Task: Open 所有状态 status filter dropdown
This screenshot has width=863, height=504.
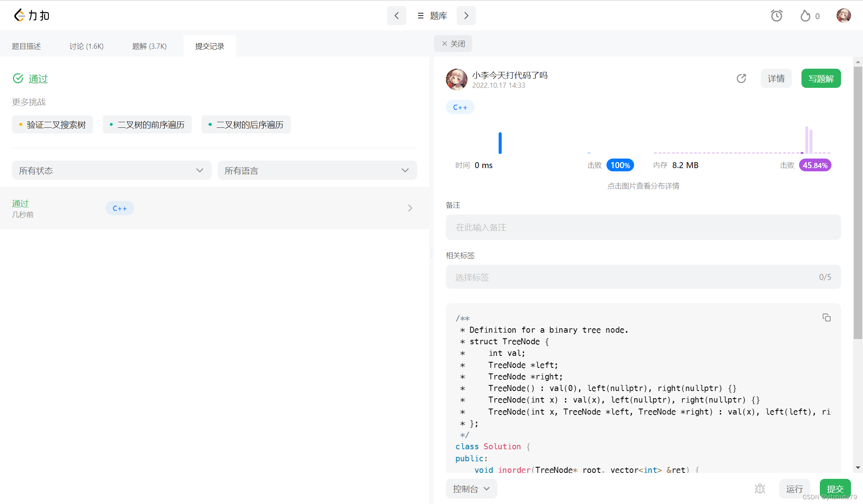Action: coord(111,171)
